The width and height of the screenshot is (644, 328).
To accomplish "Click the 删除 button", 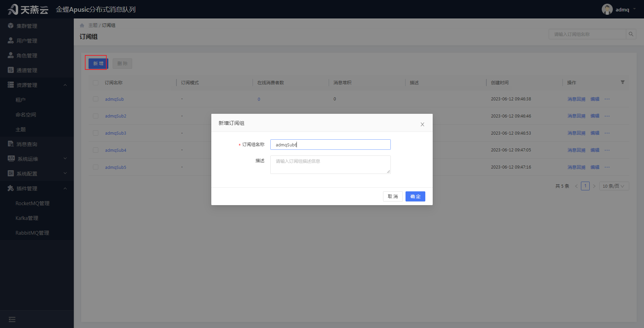I will [122, 63].
